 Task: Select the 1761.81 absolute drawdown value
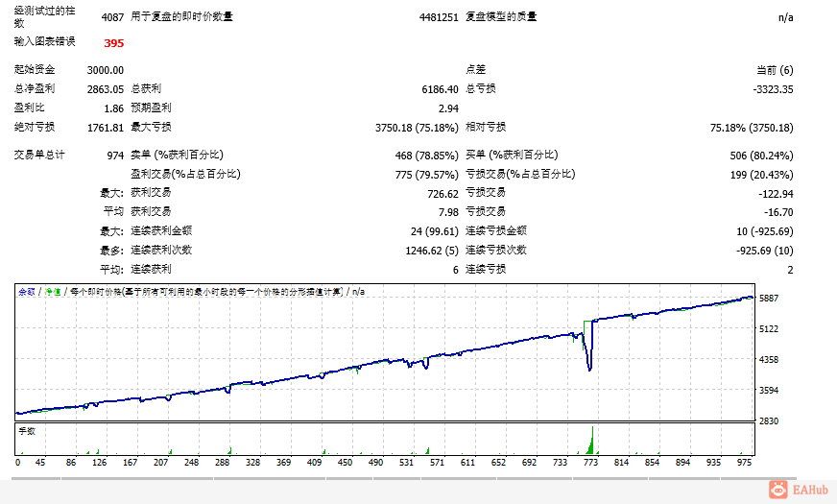(106, 128)
